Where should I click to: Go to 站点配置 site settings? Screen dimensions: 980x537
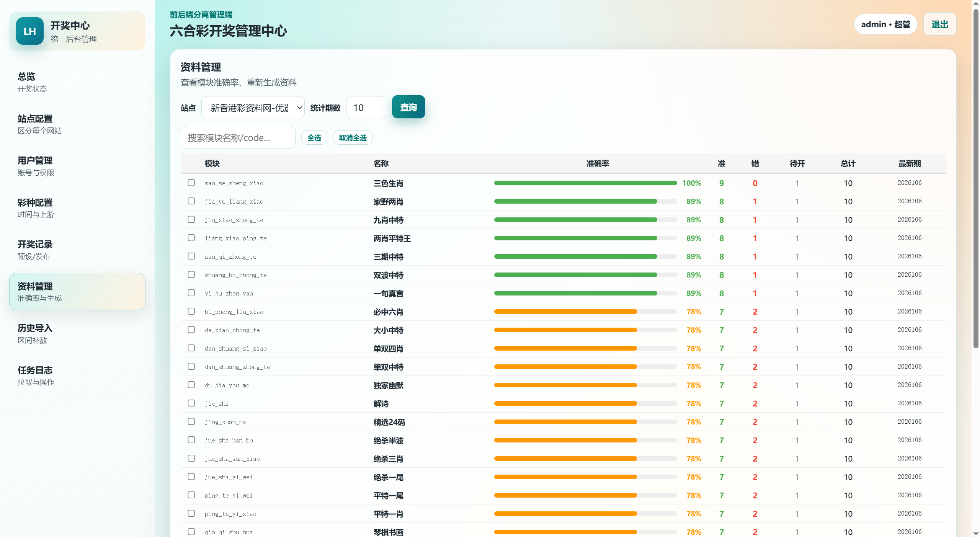pos(77,124)
